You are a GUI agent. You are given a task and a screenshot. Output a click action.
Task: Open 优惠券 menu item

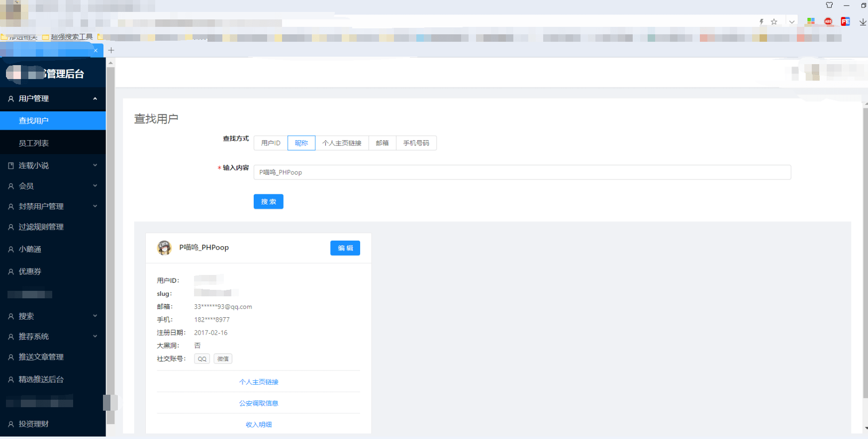53,271
